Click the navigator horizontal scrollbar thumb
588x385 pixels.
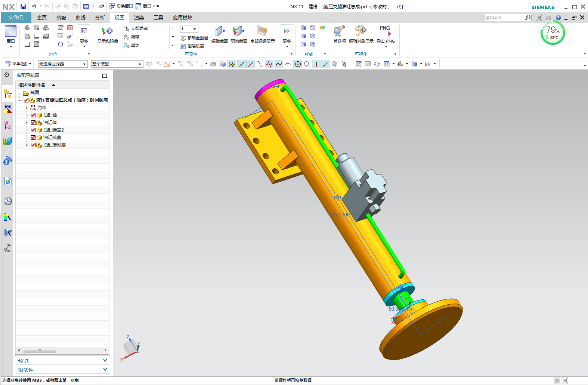click(39, 350)
